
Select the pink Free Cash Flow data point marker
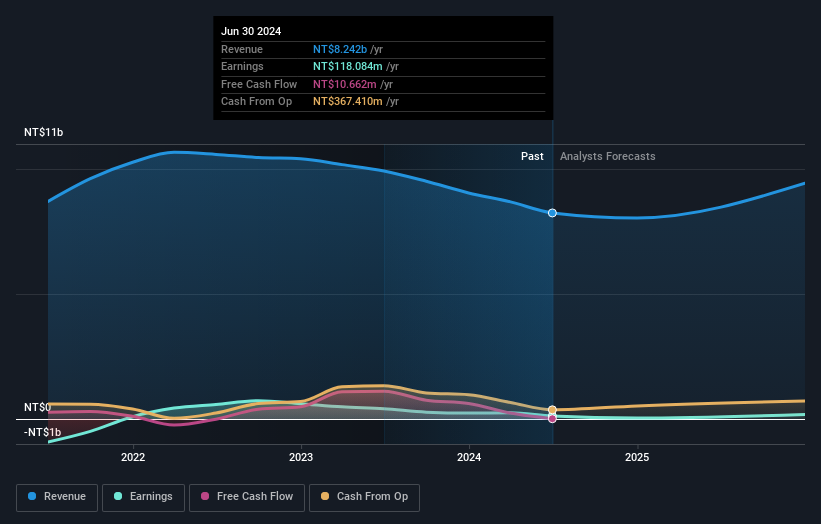(x=552, y=419)
